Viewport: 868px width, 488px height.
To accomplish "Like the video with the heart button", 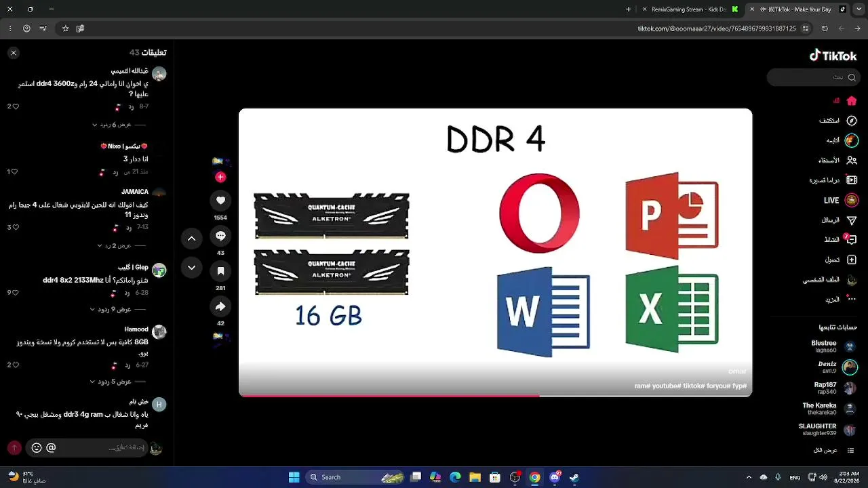I will point(220,201).
